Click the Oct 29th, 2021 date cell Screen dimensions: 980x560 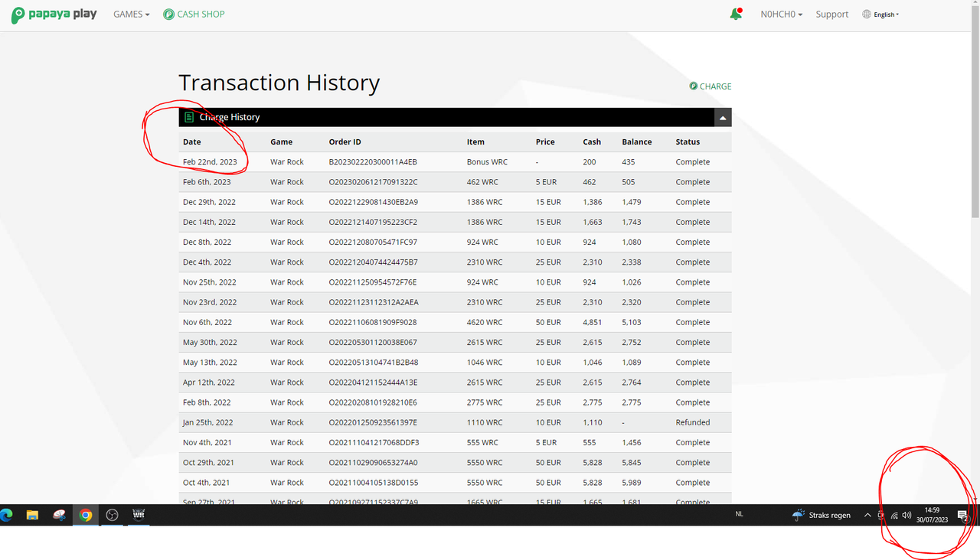pos(209,462)
